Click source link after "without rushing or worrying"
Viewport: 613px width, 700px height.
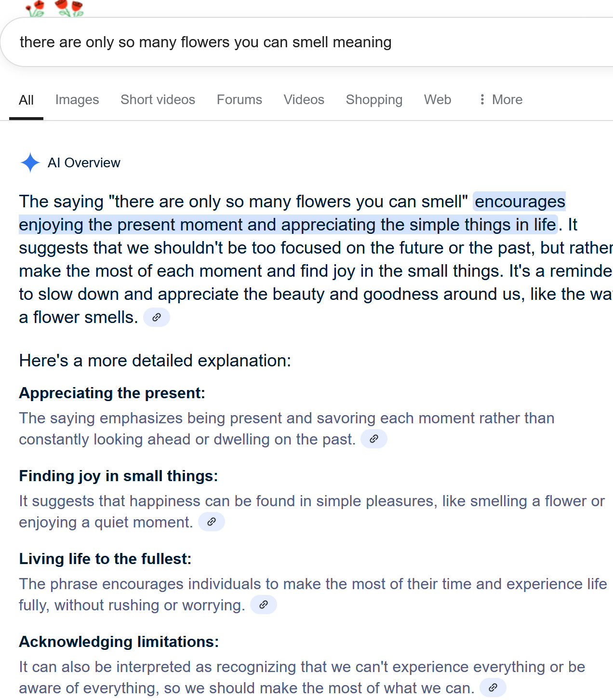(x=264, y=605)
